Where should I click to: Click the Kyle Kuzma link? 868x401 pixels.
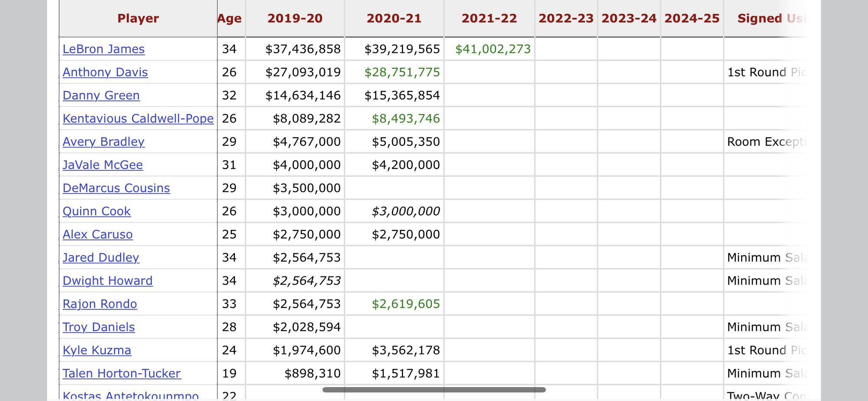[97, 350]
